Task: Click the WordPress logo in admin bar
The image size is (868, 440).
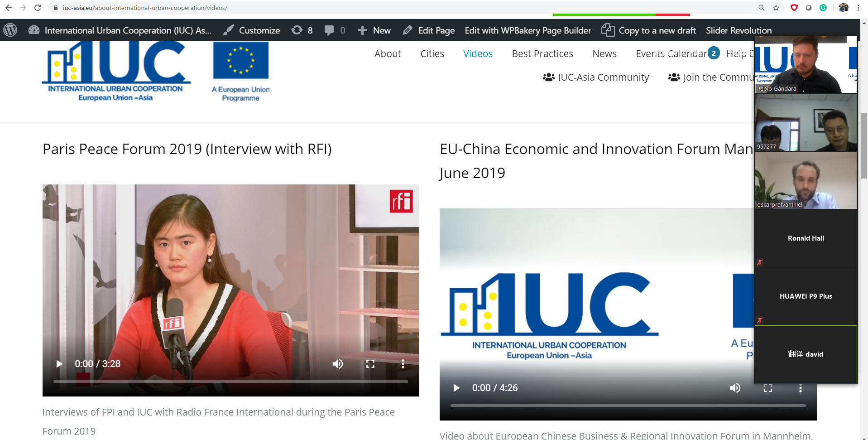Action: [x=10, y=30]
